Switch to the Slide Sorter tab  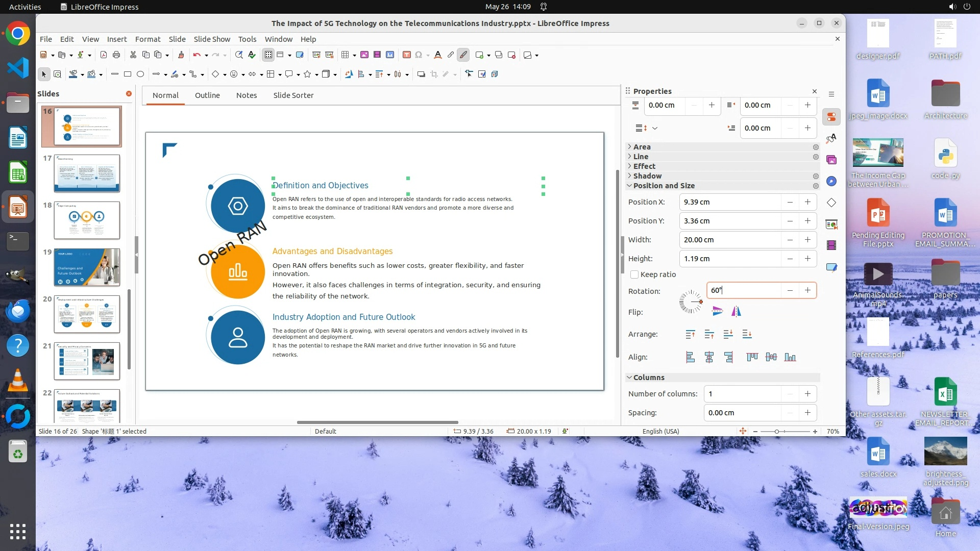[x=293, y=95]
